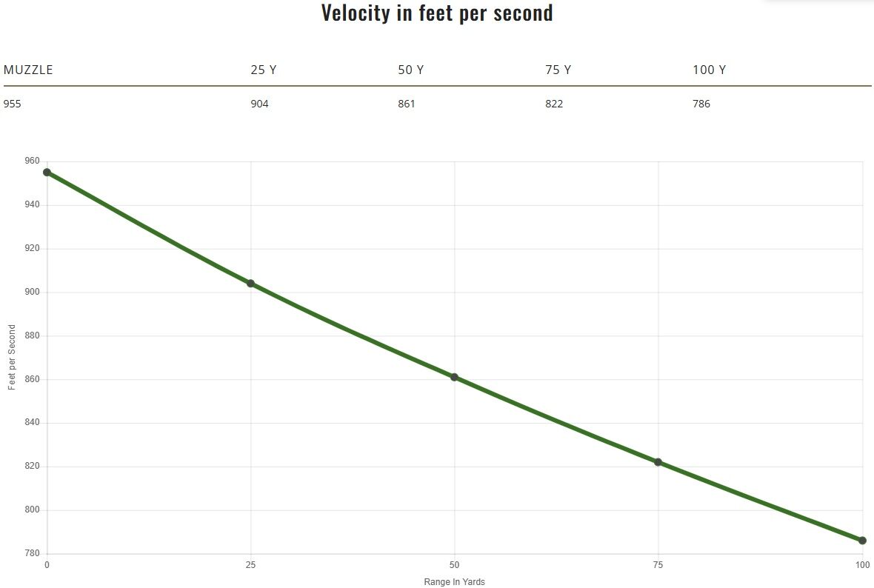Select the chart point at 75 yards

[658, 462]
